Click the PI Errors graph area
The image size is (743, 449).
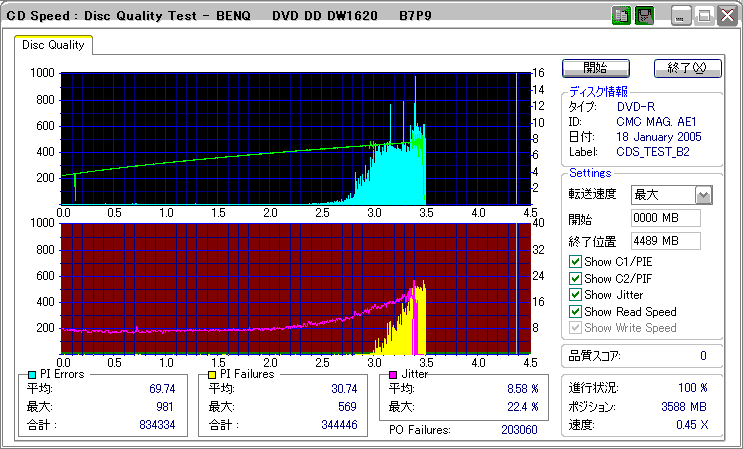tap(296, 139)
